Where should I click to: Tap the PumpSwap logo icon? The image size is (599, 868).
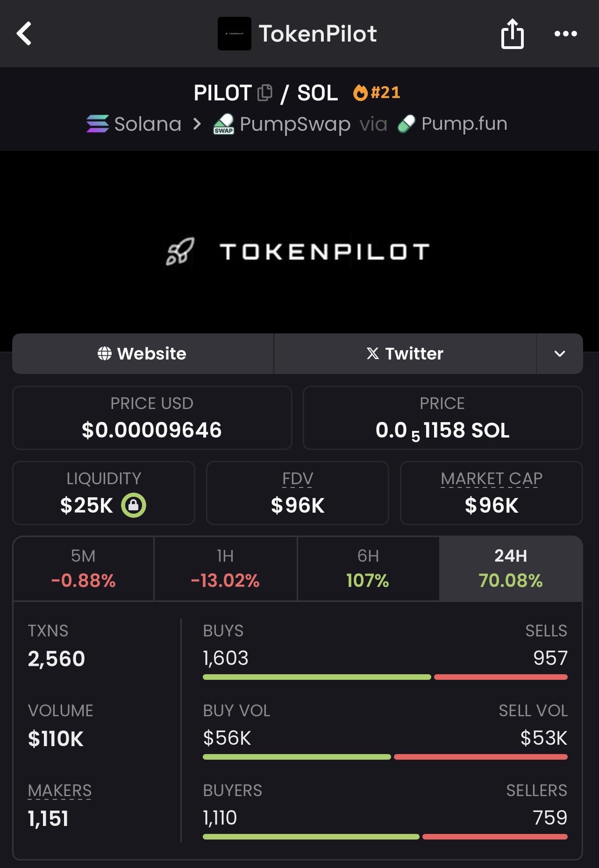click(x=224, y=124)
